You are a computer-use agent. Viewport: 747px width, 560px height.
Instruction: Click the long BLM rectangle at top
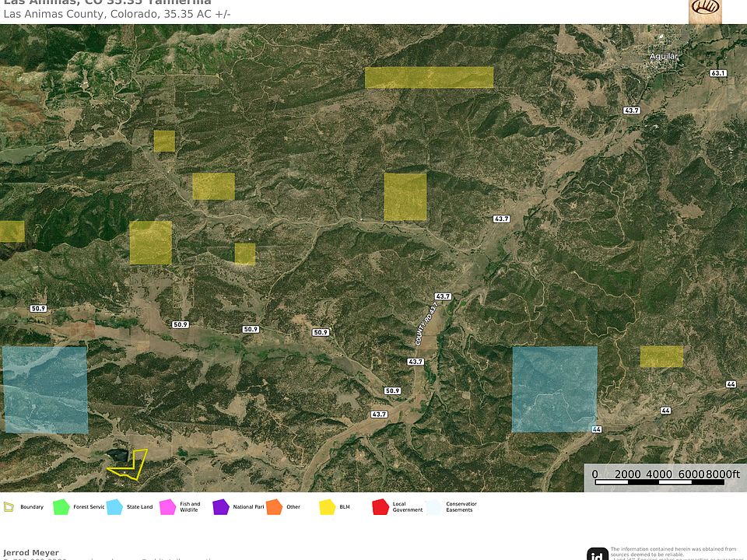429,77
